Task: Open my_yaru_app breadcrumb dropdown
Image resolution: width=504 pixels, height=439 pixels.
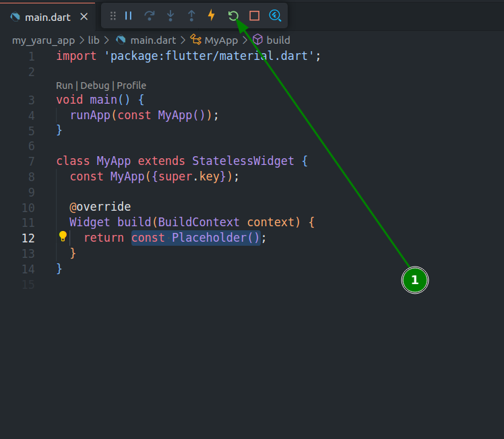Action: [43, 40]
